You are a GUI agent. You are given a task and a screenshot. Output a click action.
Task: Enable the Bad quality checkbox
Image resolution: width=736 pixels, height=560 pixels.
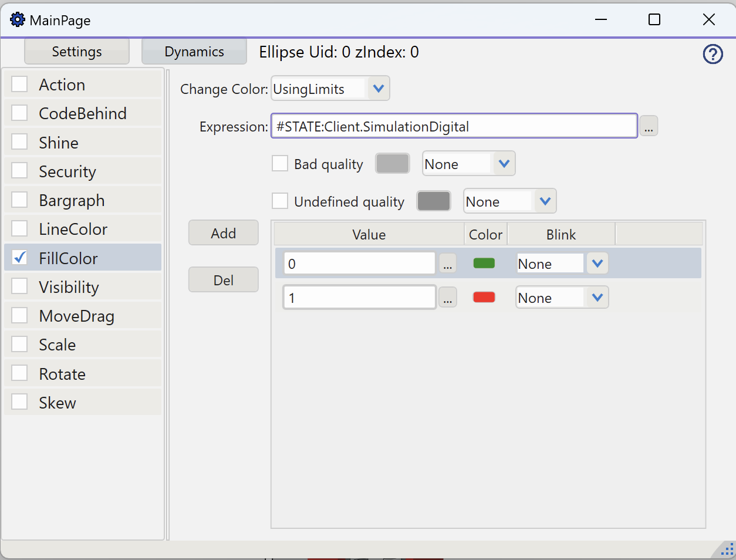[280, 164]
